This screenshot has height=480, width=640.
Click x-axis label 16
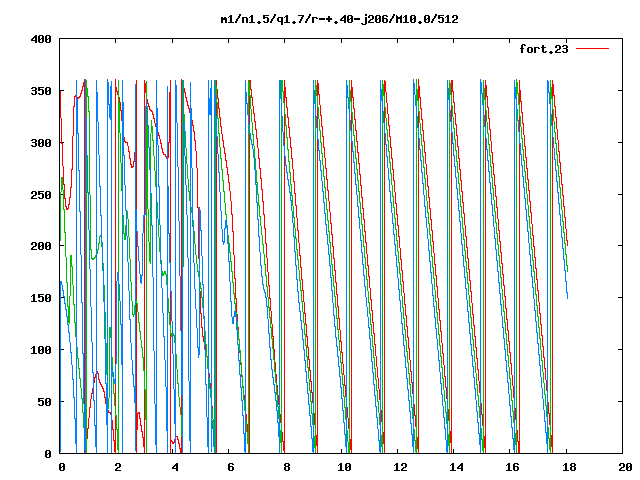click(x=513, y=467)
